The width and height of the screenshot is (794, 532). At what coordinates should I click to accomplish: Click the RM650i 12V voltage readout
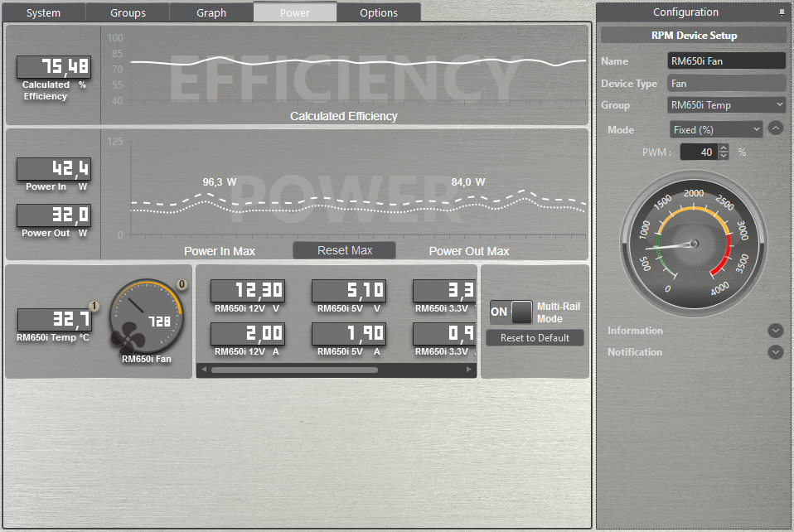248,291
